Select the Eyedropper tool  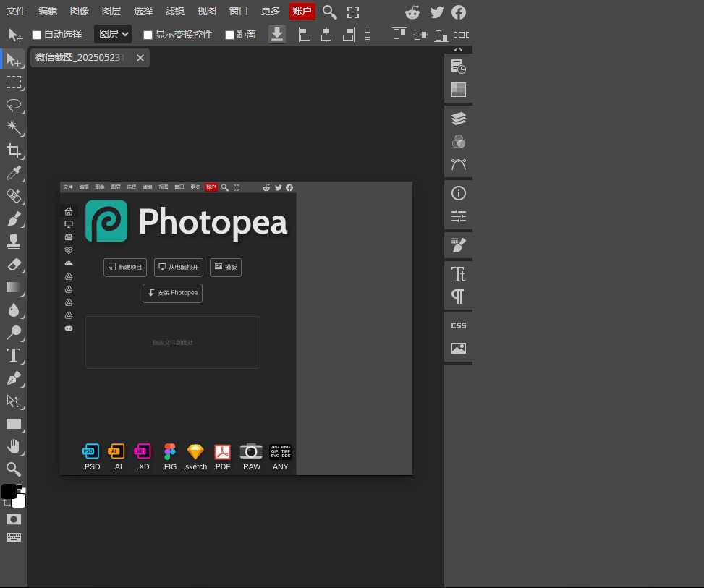pyautogui.click(x=14, y=173)
